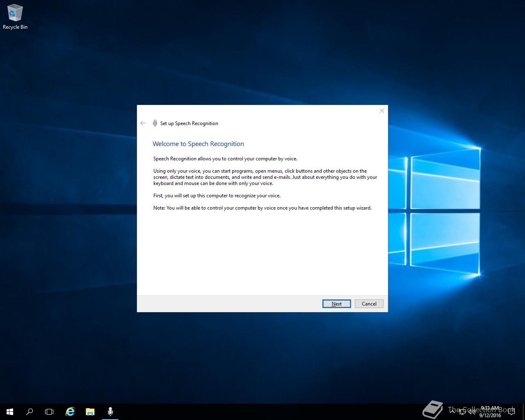The image size is (525, 420).
Task: Click the microphone icon beside Set up Speech Recognition
Action: (155, 123)
